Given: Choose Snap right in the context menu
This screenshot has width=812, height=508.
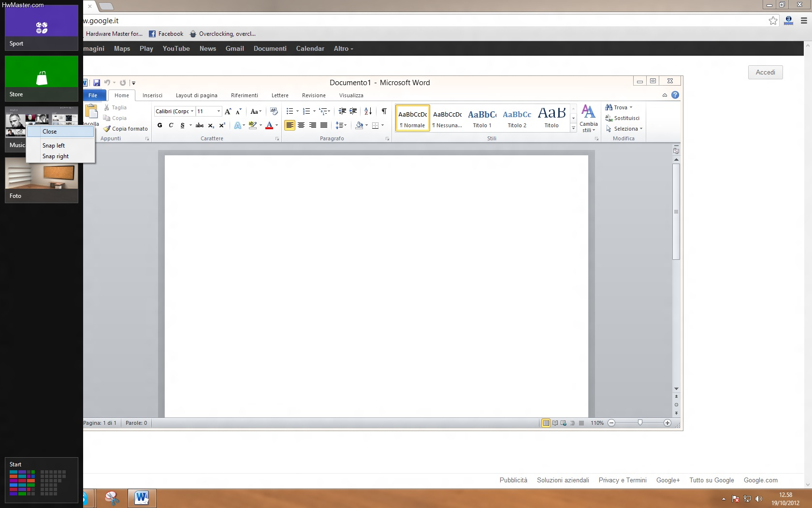Looking at the screenshot, I should point(60,156).
